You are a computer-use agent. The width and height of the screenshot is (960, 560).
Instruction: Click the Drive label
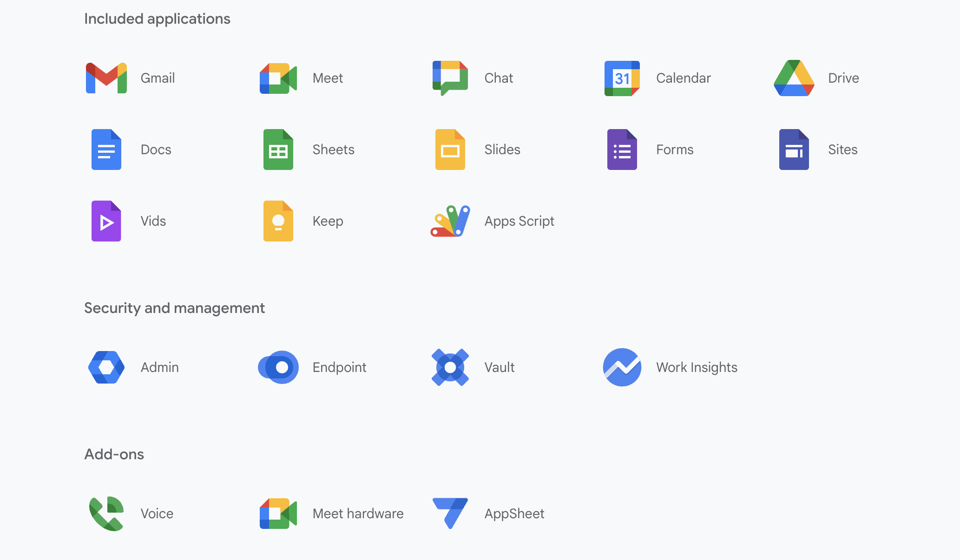[843, 78]
